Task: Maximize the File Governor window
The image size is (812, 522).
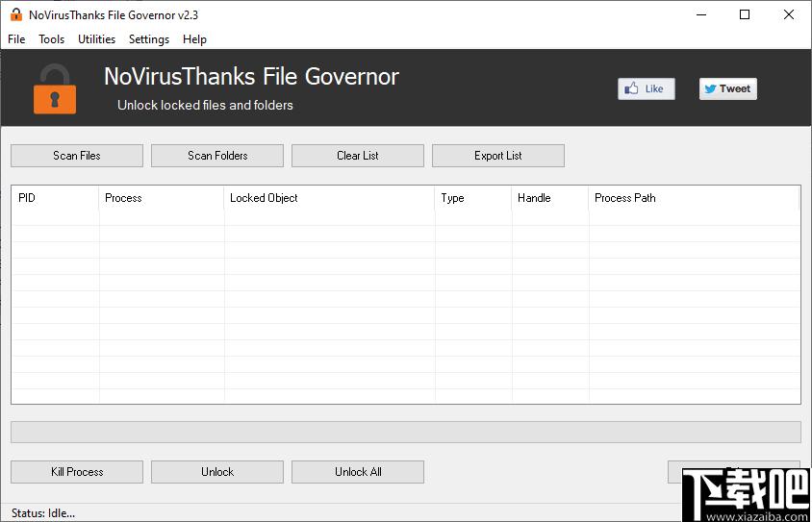Action: (745, 14)
